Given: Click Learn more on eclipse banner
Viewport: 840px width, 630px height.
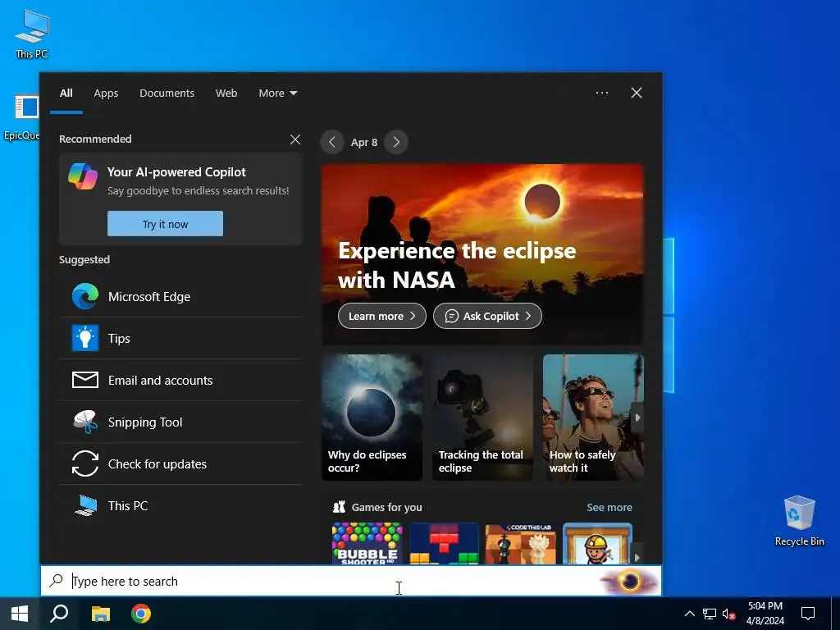Looking at the screenshot, I should click(382, 316).
